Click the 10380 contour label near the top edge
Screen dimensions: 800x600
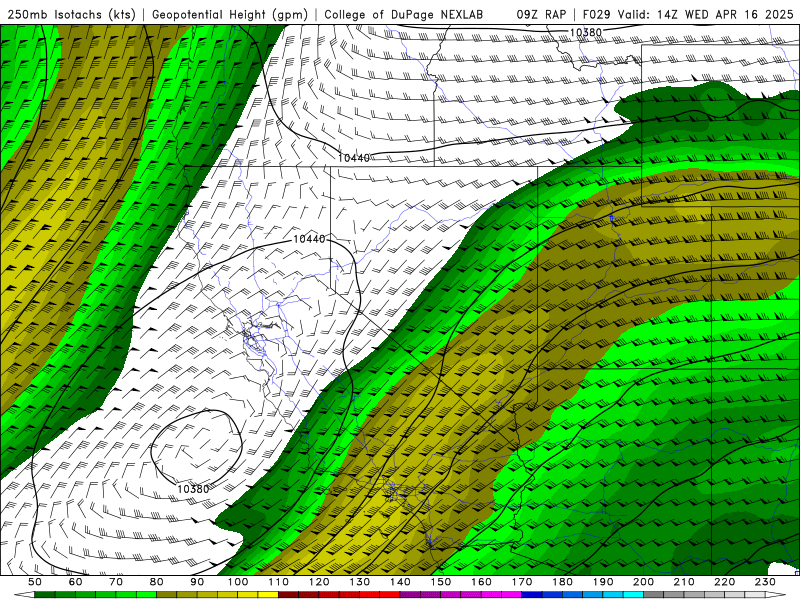(586, 32)
